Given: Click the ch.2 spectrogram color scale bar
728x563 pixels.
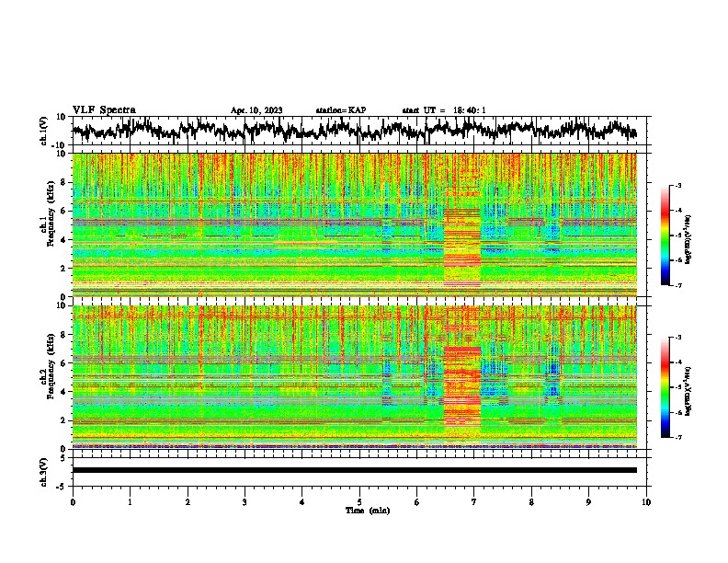Looking at the screenshot, I should pyautogui.click(x=665, y=387).
